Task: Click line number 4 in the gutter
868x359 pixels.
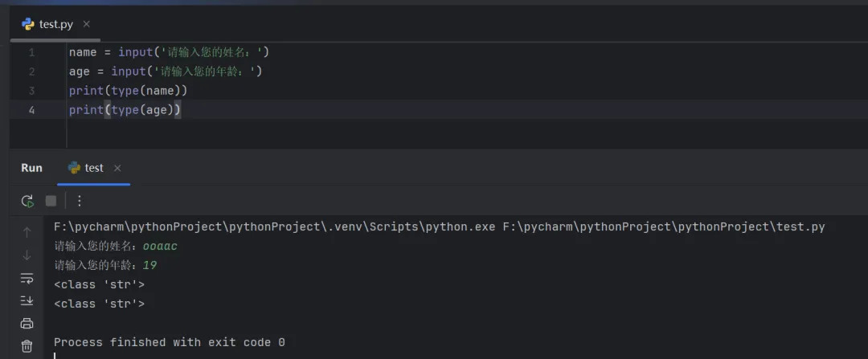Action: click(x=31, y=110)
